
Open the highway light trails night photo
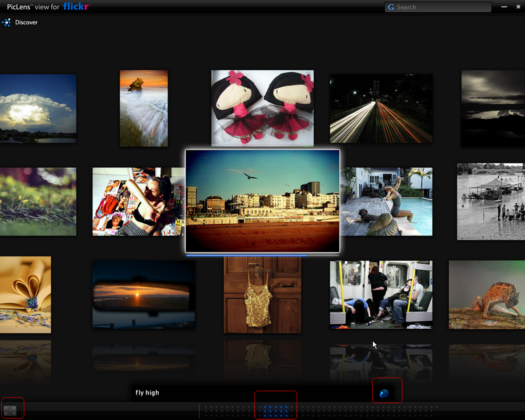pyautogui.click(x=381, y=108)
